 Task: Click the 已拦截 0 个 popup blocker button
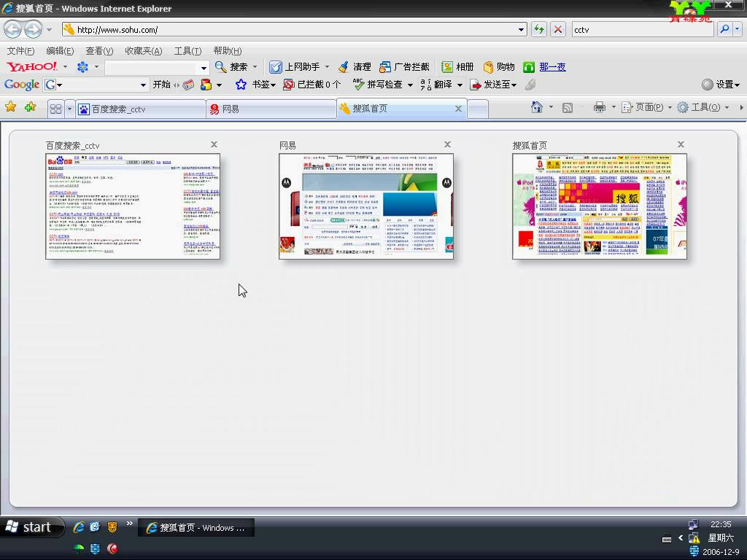pyautogui.click(x=312, y=85)
